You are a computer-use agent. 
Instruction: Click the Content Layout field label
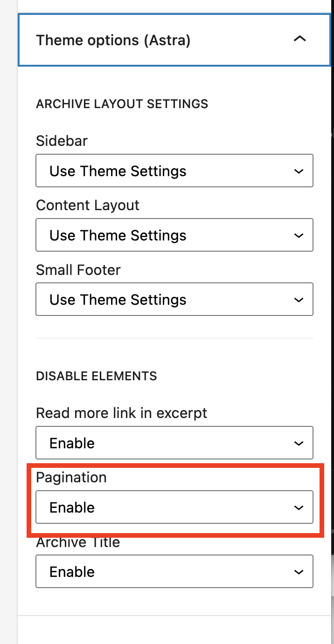[88, 206]
